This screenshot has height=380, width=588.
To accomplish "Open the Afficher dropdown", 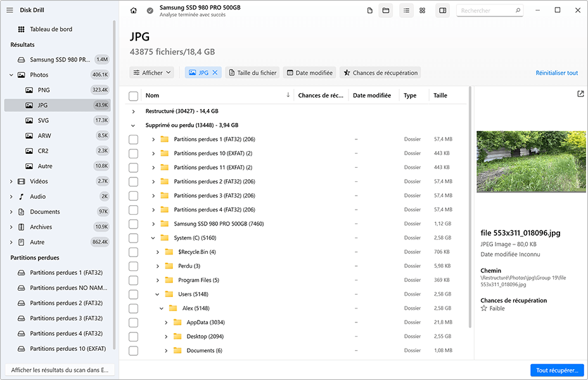I will coord(152,73).
